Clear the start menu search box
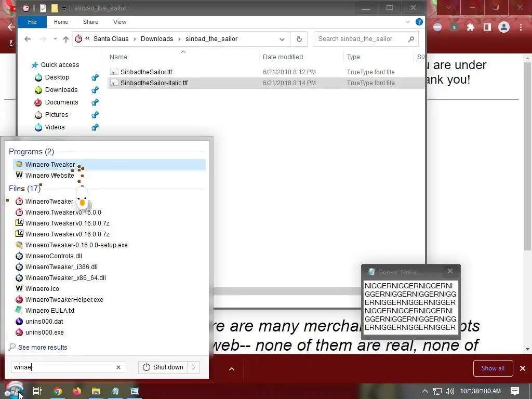Screen dimensions: 532x399 tap(118, 367)
